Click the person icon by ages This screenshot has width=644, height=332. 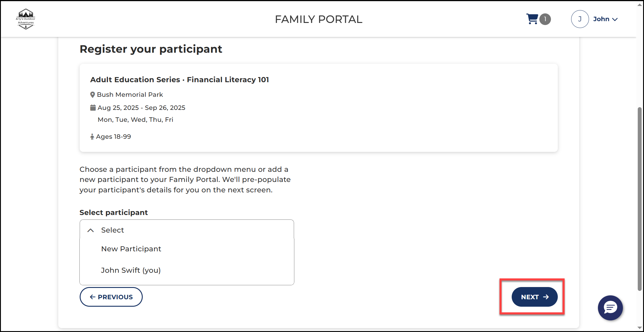click(x=92, y=137)
